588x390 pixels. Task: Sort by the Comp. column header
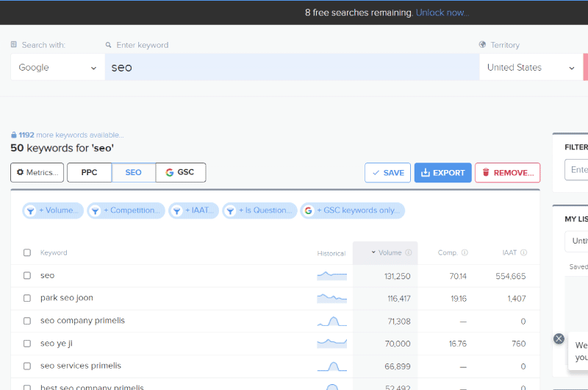pyautogui.click(x=448, y=252)
